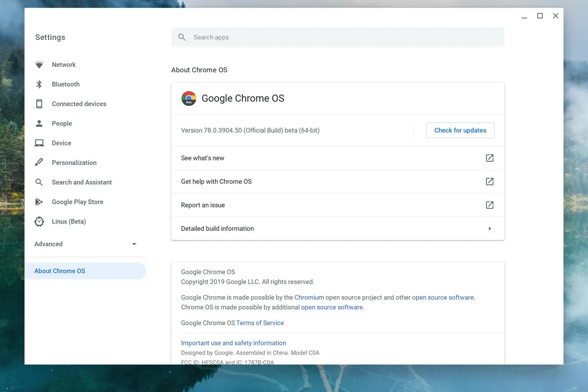Open the Chromium project link
588x392 pixels.
(x=309, y=297)
